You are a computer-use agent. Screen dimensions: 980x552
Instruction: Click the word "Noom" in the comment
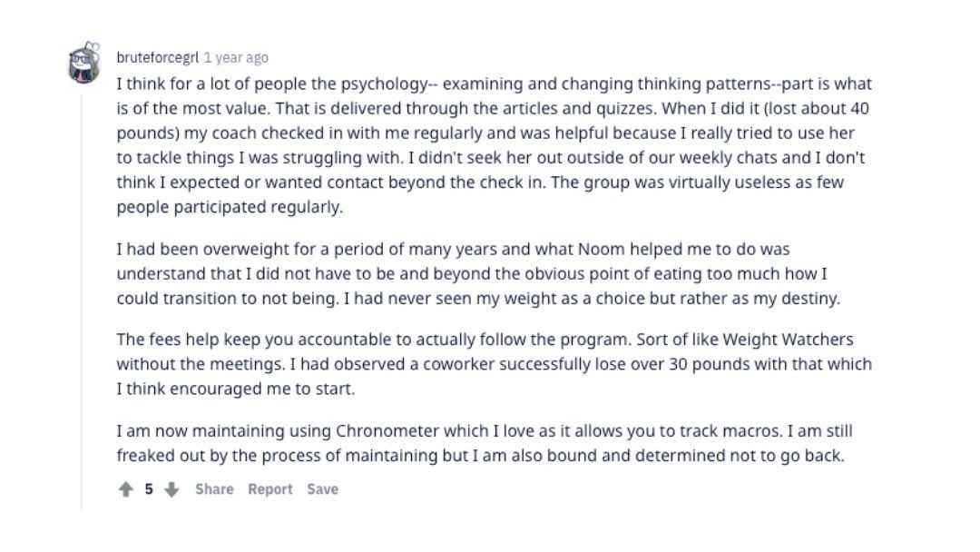[602, 249]
